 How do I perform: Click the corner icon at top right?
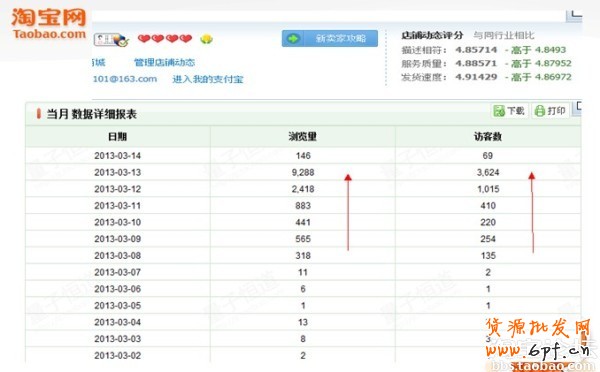pos(575,15)
